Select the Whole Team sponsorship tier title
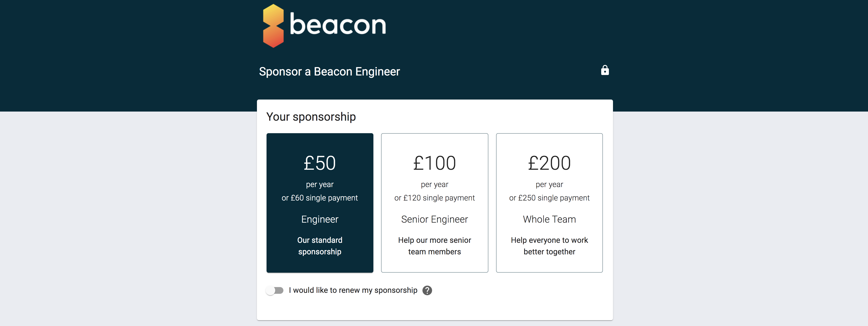868x326 pixels. [549, 219]
